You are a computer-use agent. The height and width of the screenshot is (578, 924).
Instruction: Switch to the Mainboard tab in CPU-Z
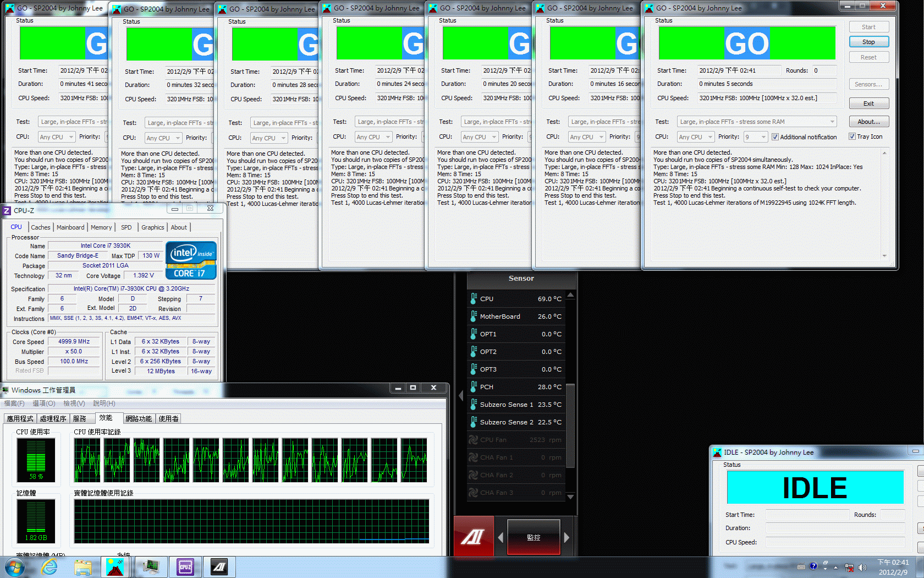tap(70, 227)
